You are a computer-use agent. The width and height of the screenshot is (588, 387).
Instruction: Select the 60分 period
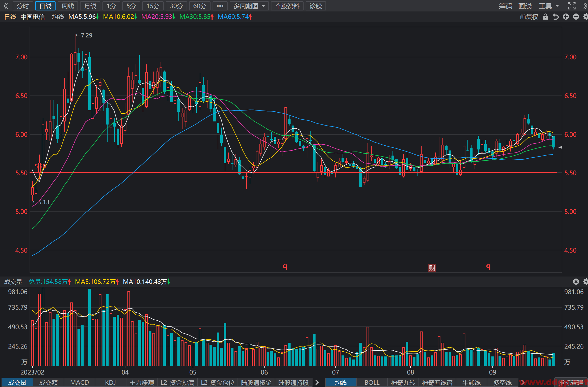[200, 6]
